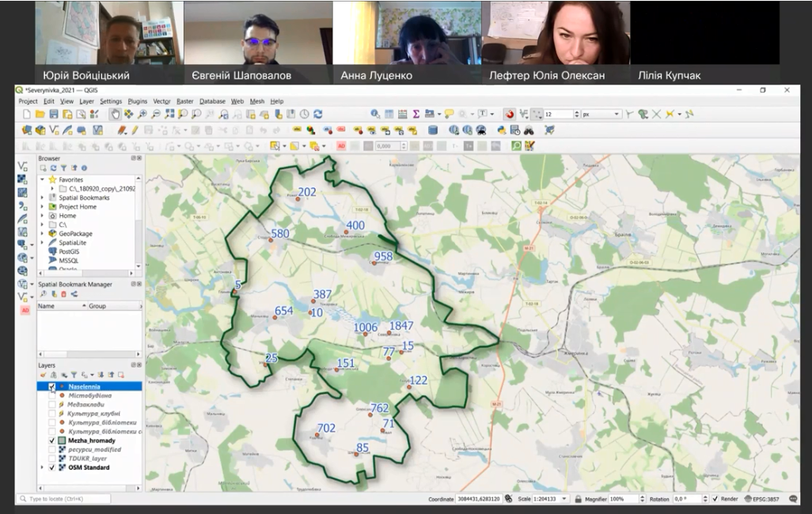Open the Scale dropdown in status bar
The image size is (812, 514).
pos(564,499)
